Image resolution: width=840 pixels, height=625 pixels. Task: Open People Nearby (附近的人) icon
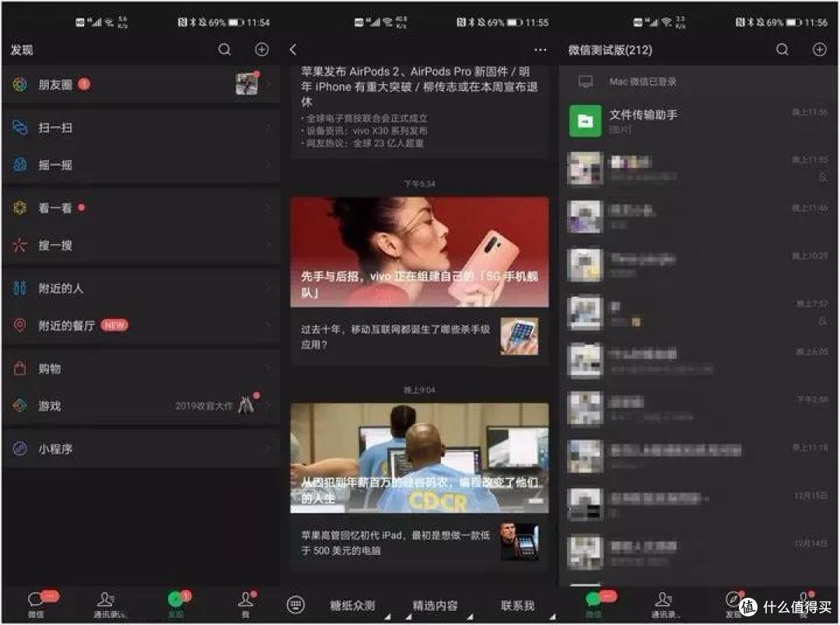pyautogui.click(x=19, y=289)
